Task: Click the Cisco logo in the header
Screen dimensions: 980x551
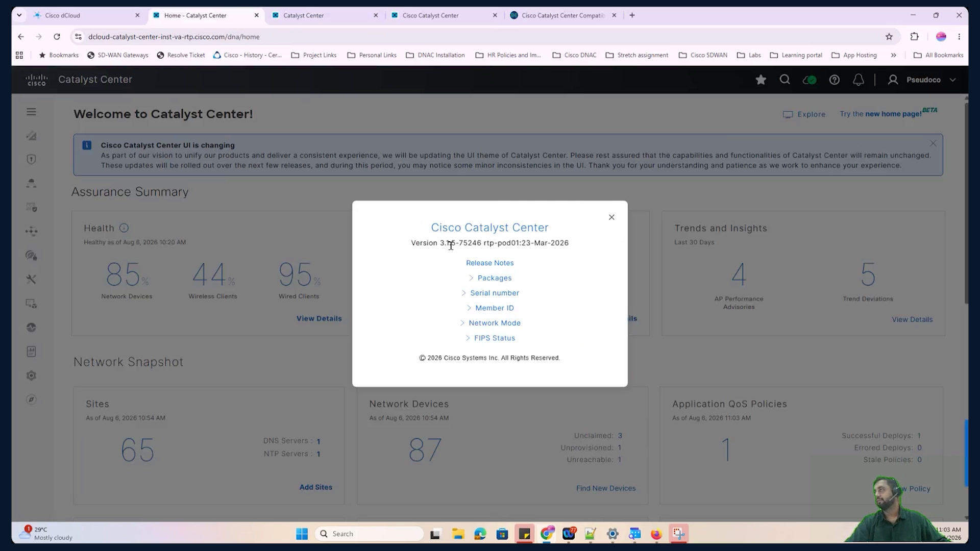Action: pyautogui.click(x=37, y=80)
